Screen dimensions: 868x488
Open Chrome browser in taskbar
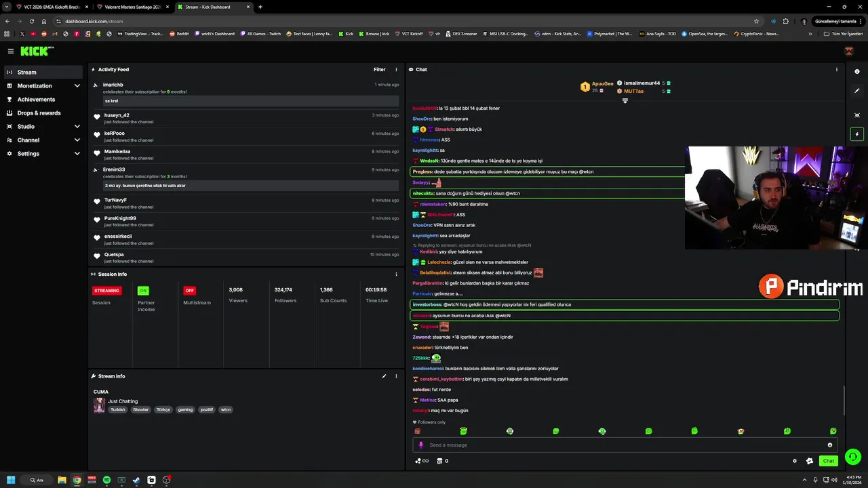pyautogui.click(x=77, y=480)
